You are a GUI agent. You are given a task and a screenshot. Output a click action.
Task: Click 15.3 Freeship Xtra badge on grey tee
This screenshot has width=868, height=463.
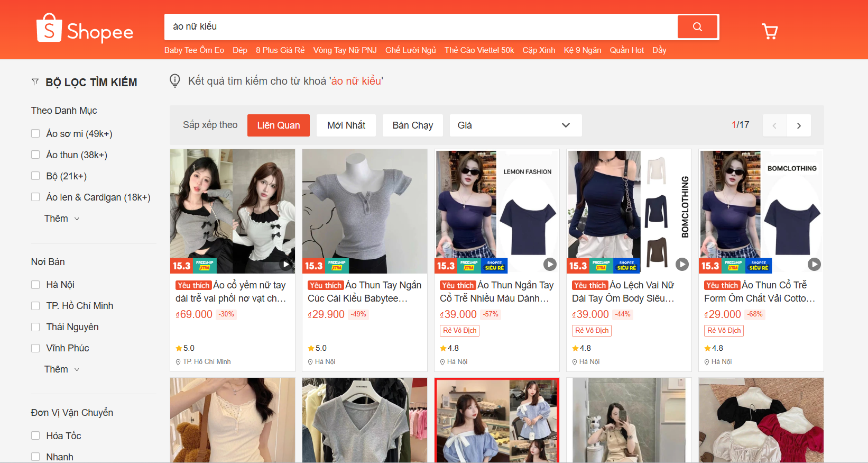326,266
